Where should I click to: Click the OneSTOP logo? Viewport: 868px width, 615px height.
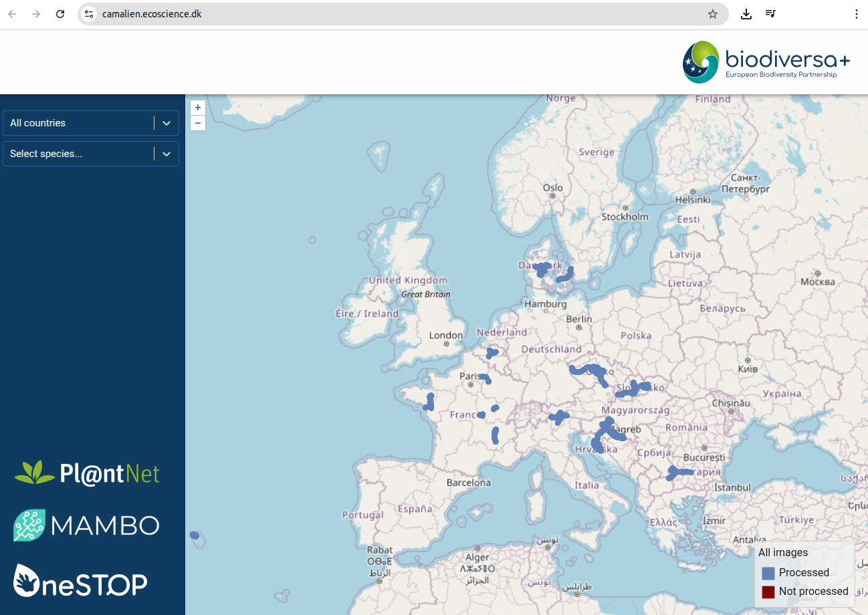tap(80, 581)
